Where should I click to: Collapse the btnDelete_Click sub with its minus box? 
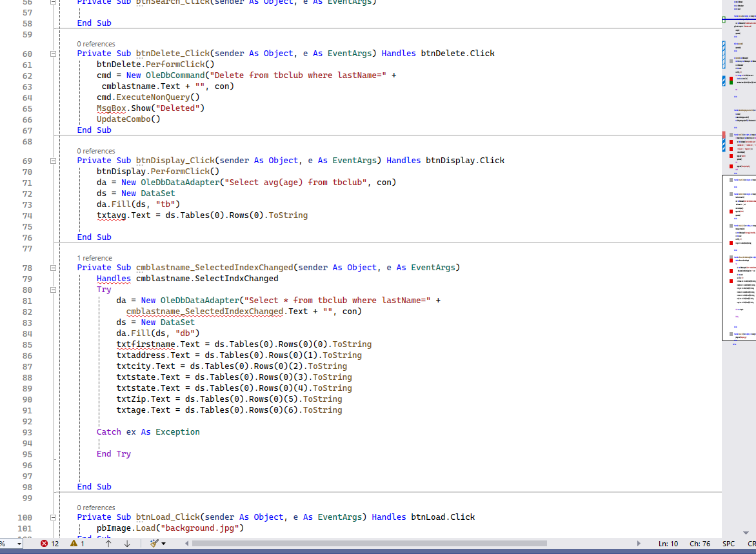click(x=52, y=53)
